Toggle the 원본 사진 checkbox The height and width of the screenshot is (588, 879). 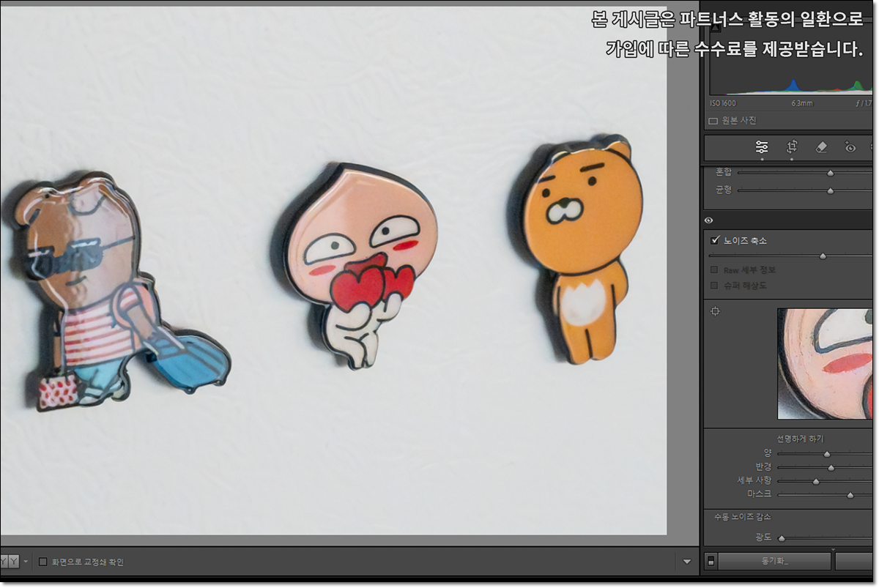click(713, 121)
